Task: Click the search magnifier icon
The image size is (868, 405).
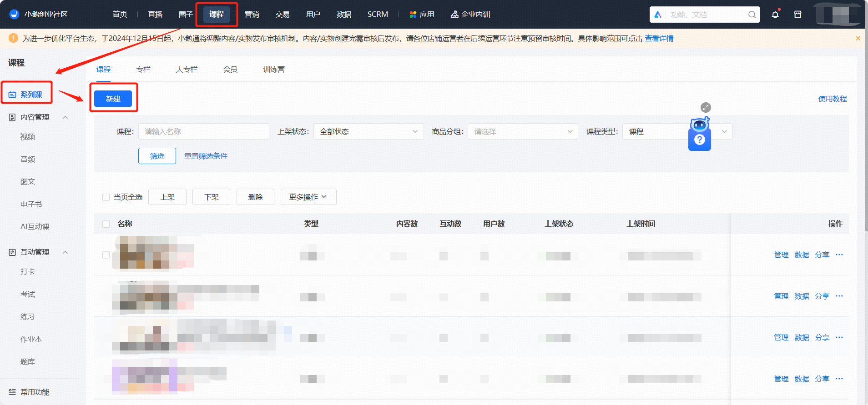Action: [752, 15]
